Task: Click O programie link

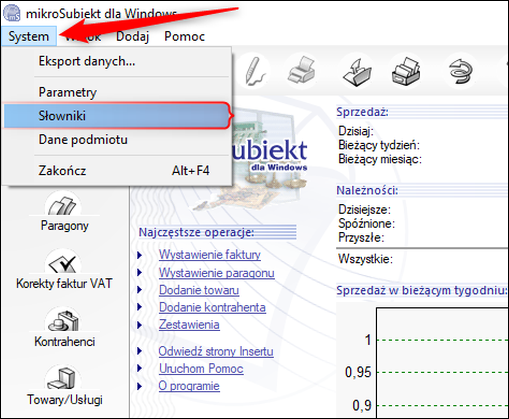Action: (189, 386)
